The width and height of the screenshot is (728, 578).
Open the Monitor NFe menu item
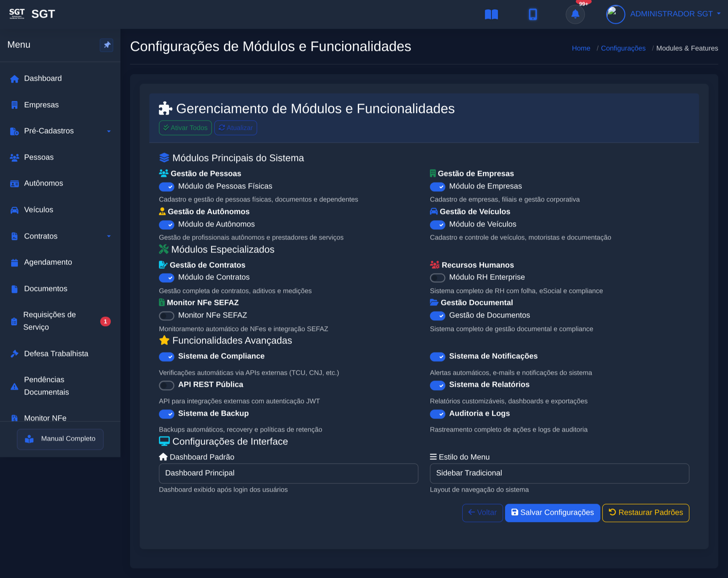click(x=60, y=418)
